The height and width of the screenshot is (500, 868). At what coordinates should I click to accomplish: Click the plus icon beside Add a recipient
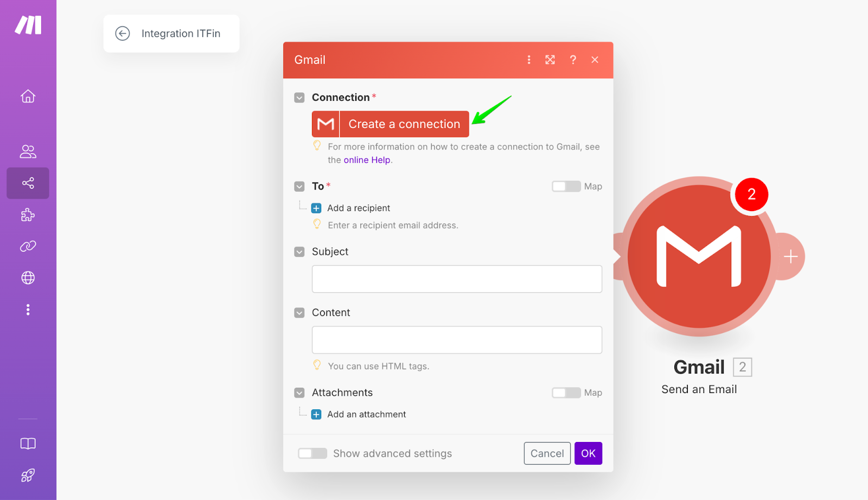tap(316, 208)
